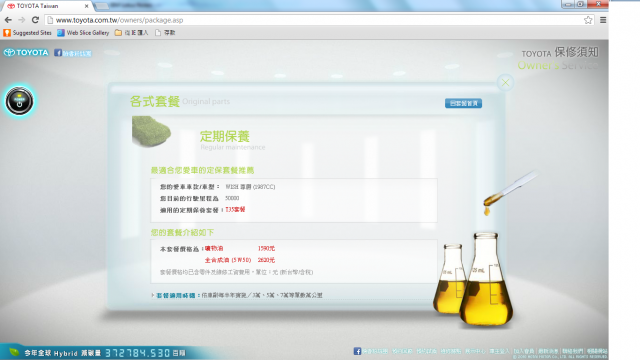Screen dimensions: 640x360
Task: Click the mileage value 50000
Action: pyautogui.click(x=232, y=198)
